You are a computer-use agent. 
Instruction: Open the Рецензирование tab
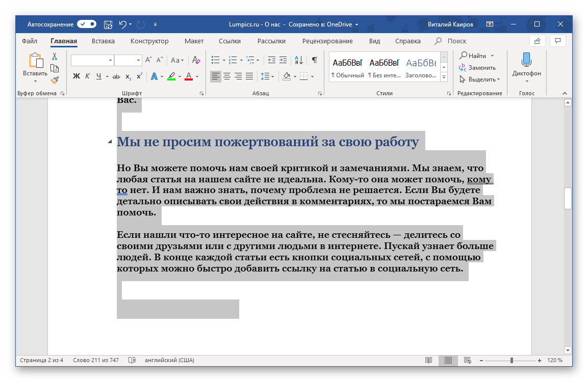pos(327,41)
